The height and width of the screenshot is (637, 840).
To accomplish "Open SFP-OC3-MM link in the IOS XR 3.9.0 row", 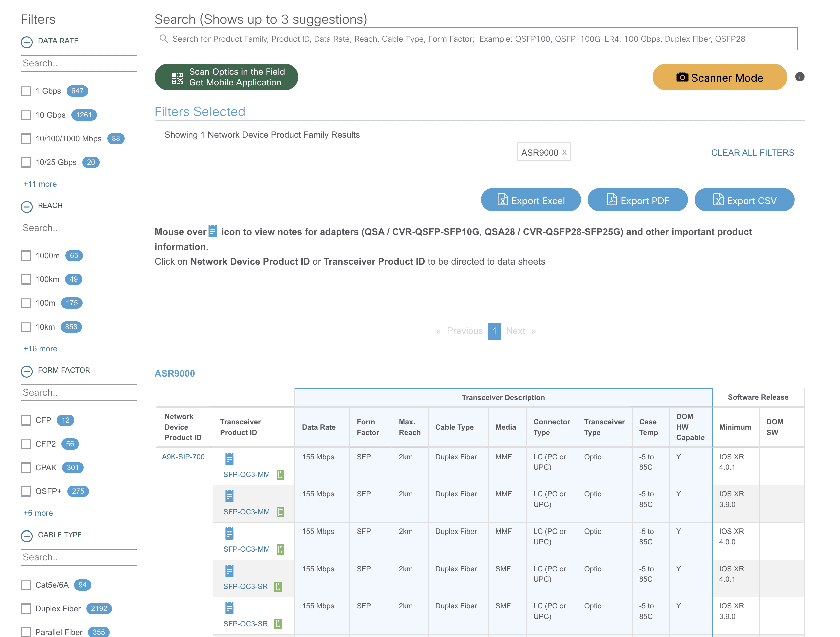I will point(247,512).
